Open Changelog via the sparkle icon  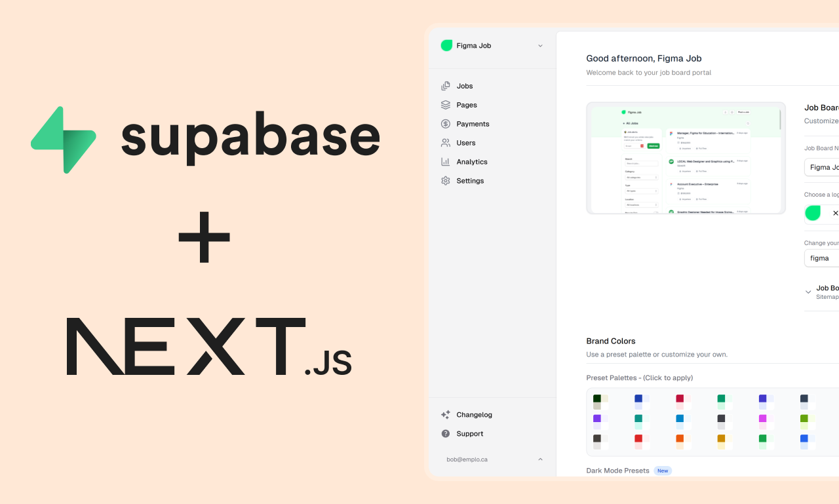click(446, 415)
